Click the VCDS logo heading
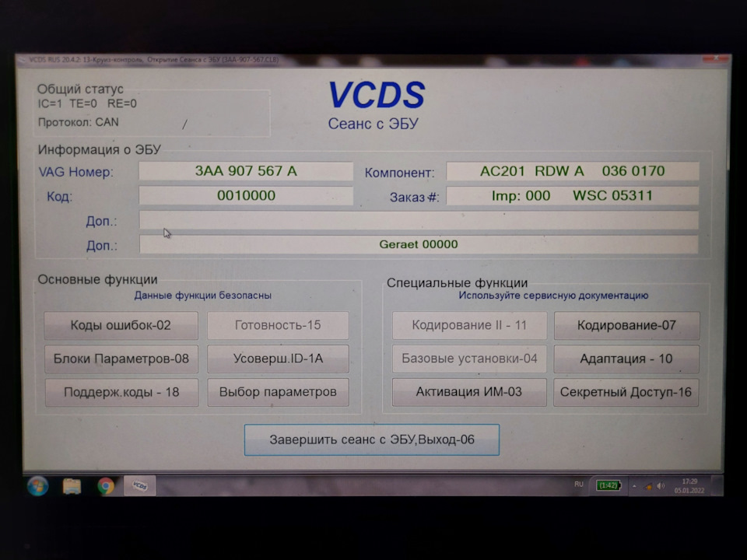This screenshot has width=747, height=560. 377,95
